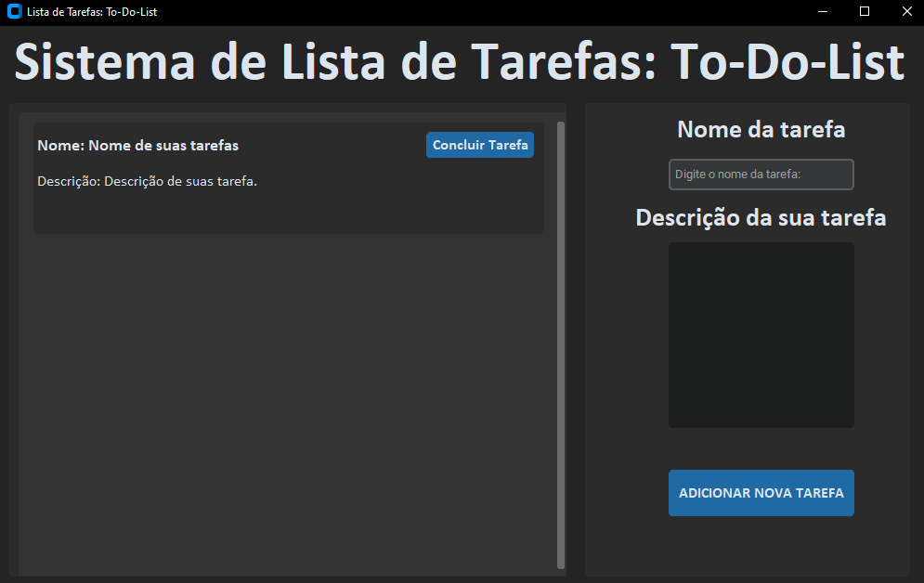Select 'Descrição: Descrição de suas tarefa.' text

coord(148,181)
